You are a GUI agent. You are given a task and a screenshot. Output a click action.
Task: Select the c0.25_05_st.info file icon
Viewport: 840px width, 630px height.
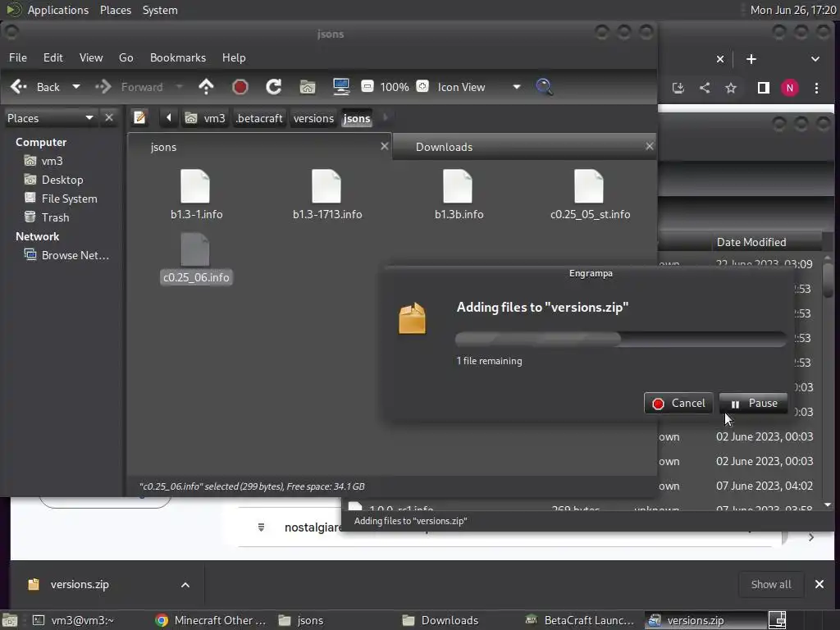tap(589, 186)
